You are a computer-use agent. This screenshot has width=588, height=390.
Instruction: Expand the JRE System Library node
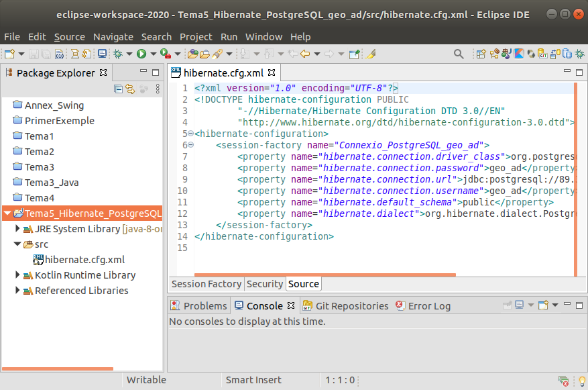[x=17, y=228]
